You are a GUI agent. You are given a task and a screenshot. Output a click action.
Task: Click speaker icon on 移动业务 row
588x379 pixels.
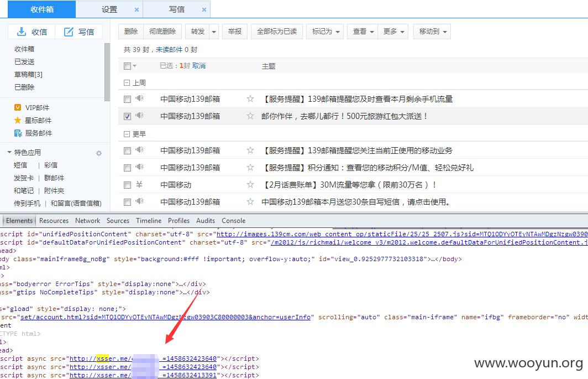[139, 149]
